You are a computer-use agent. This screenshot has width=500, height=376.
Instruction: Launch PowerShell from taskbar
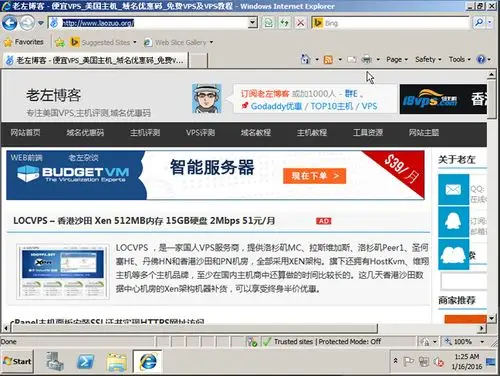[85, 362]
